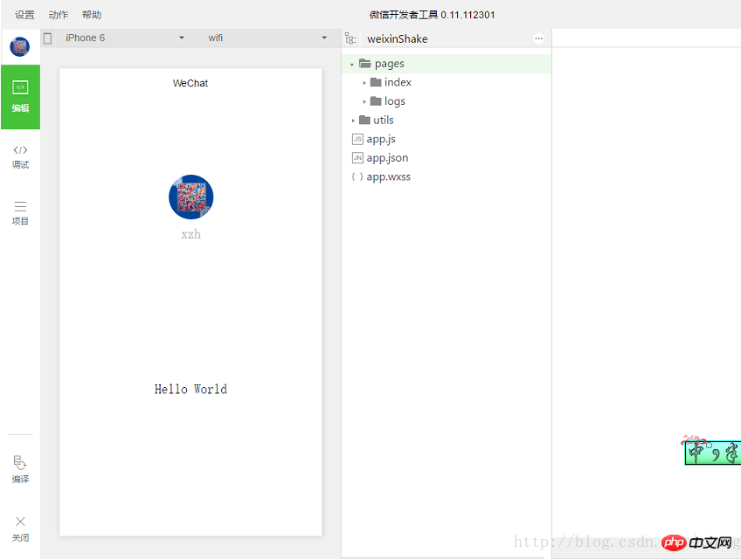Click the xzh avatar thumbnail in the simulator
Viewport: 741px width, 560px height.
click(190, 197)
